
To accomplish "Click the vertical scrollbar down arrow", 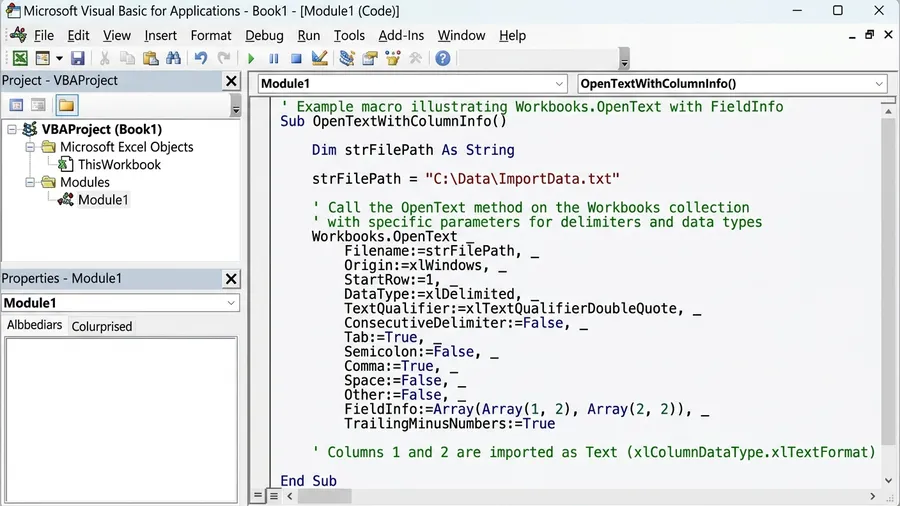I will coord(889,481).
